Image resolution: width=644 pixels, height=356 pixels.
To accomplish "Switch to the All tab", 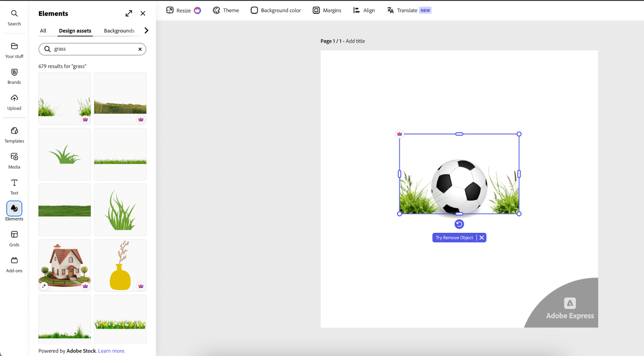I will [43, 31].
